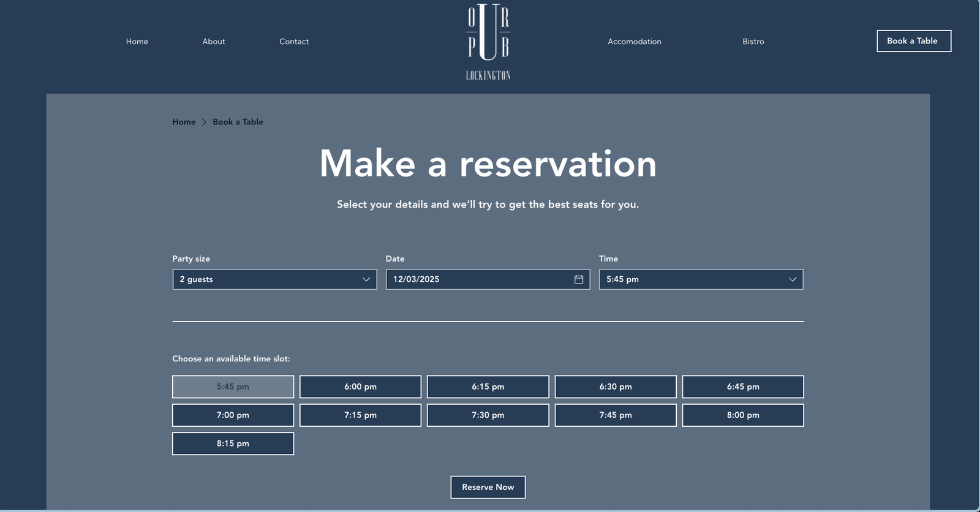Click the Date input field
The height and width of the screenshot is (512, 980).
pyautogui.click(x=478, y=279)
